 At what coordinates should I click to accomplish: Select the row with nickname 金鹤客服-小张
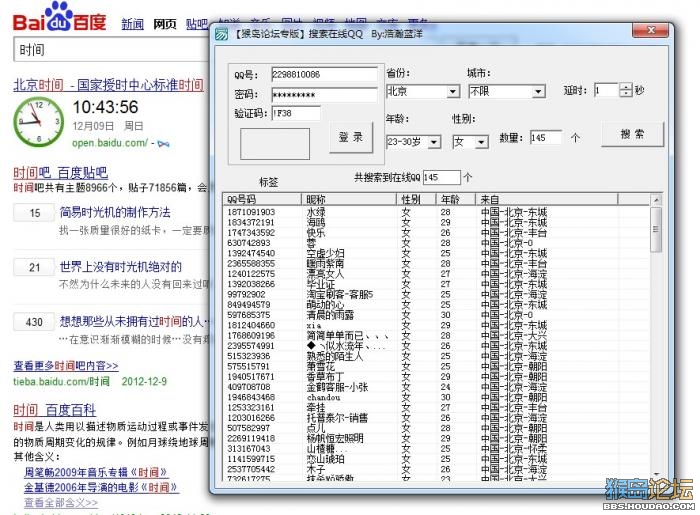(x=435, y=387)
